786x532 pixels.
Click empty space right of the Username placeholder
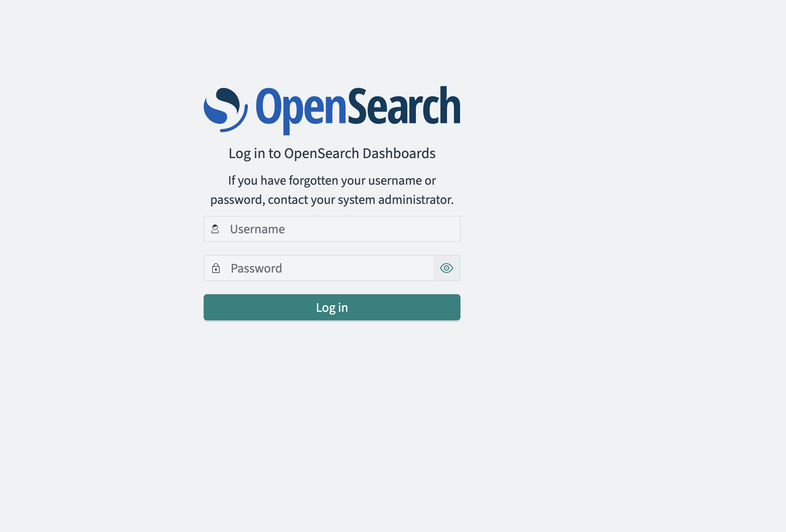[372, 229]
